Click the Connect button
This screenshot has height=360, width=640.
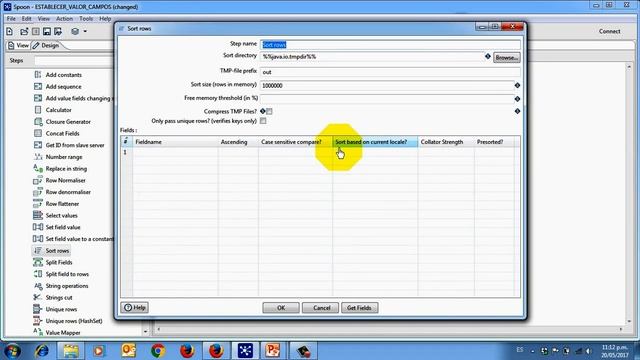(609, 31)
